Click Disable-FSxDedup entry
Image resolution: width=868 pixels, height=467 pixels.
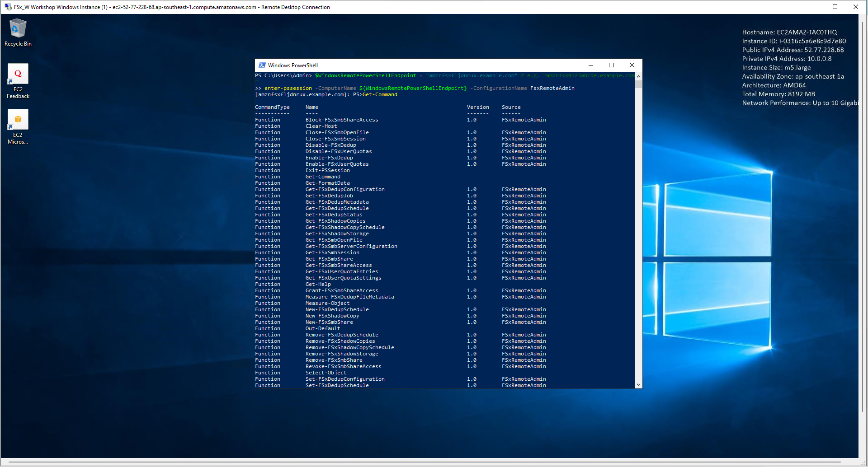pos(331,145)
